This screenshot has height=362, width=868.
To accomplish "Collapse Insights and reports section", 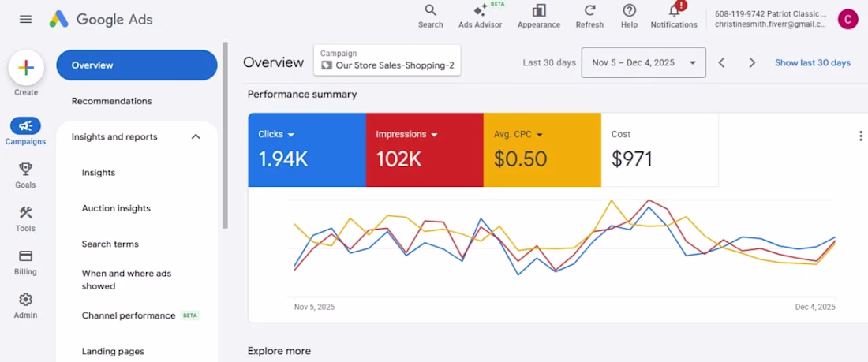I will 196,136.
